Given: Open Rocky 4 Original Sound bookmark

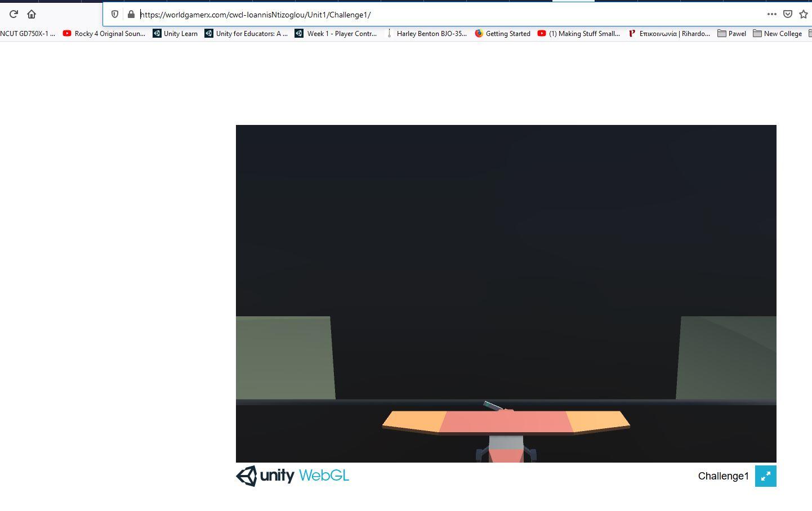Looking at the screenshot, I should (104, 34).
